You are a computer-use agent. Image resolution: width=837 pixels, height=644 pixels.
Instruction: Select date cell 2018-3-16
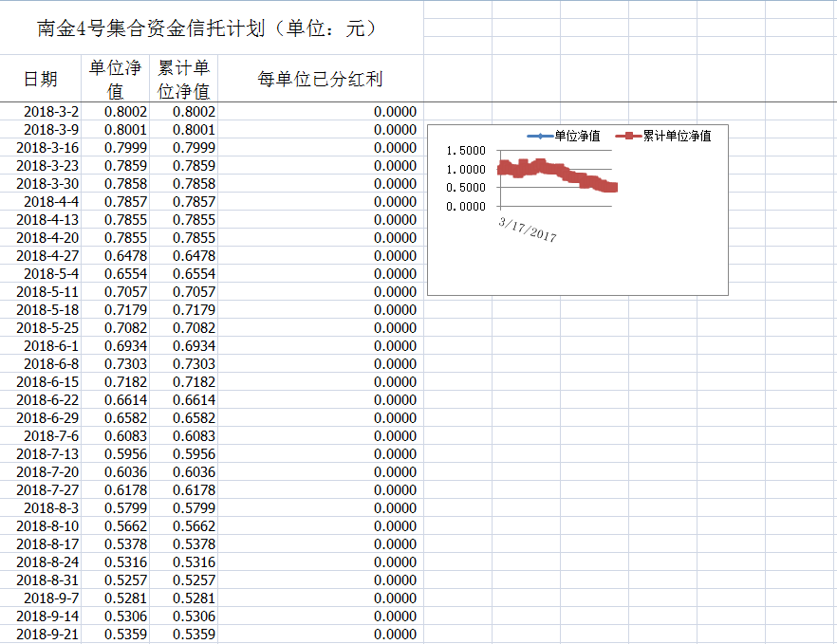pyautogui.click(x=41, y=148)
